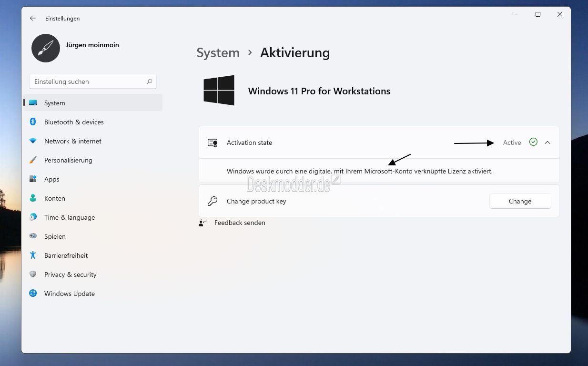
Task: Open Jürgen moinmoin account name
Action: pos(92,45)
